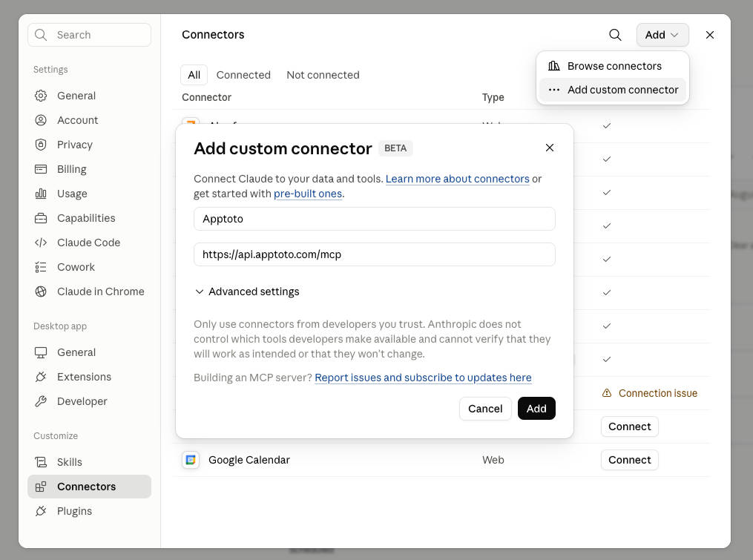Click the Type column header

pos(493,97)
